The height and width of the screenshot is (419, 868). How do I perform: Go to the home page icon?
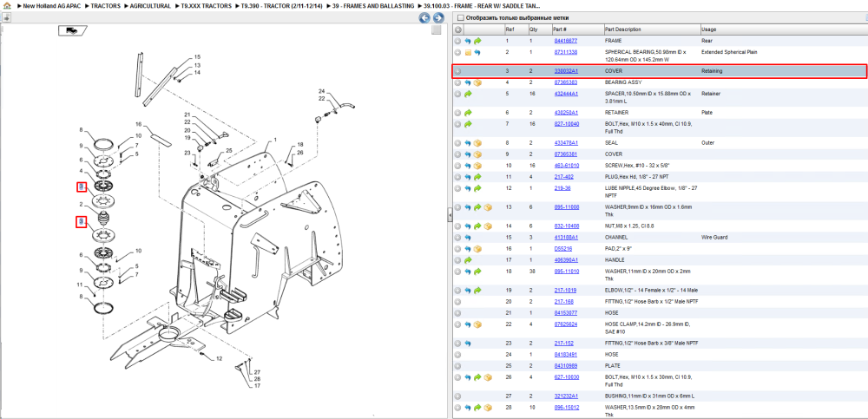(7, 5)
